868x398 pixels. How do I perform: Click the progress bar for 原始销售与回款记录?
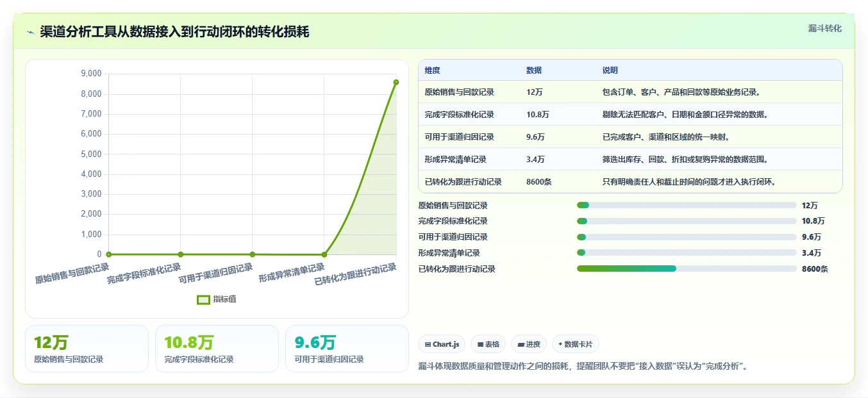pos(687,205)
